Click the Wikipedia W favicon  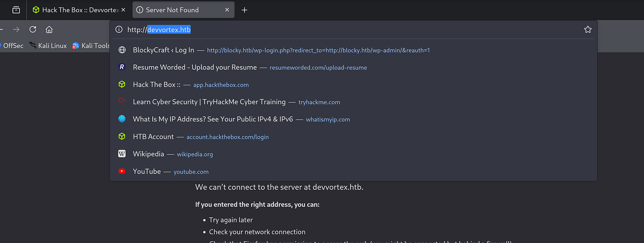point(122,154)
